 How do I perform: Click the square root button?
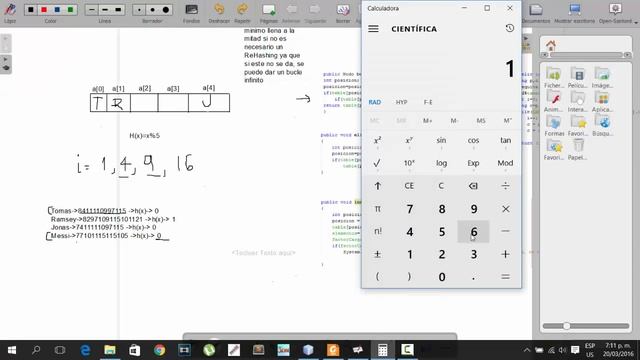click(x=377, y=163)
